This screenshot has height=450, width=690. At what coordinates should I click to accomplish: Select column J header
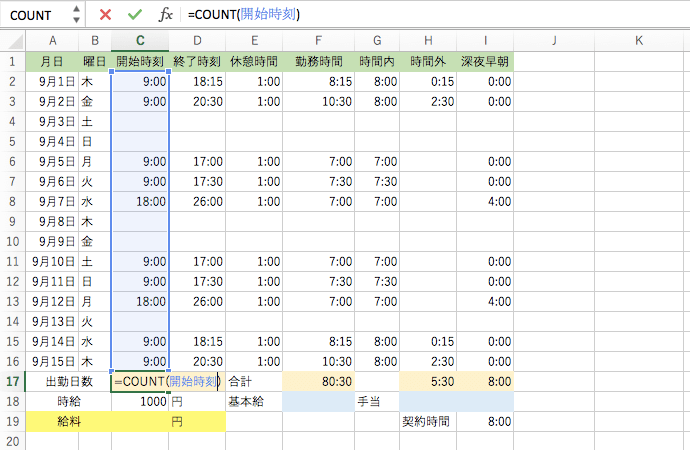(x=554, y=41)
